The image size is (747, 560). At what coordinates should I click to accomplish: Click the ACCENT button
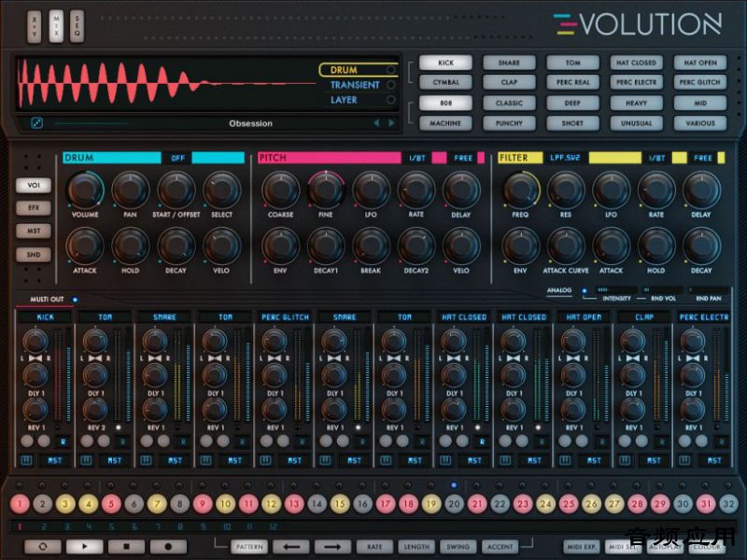point(500,547)
